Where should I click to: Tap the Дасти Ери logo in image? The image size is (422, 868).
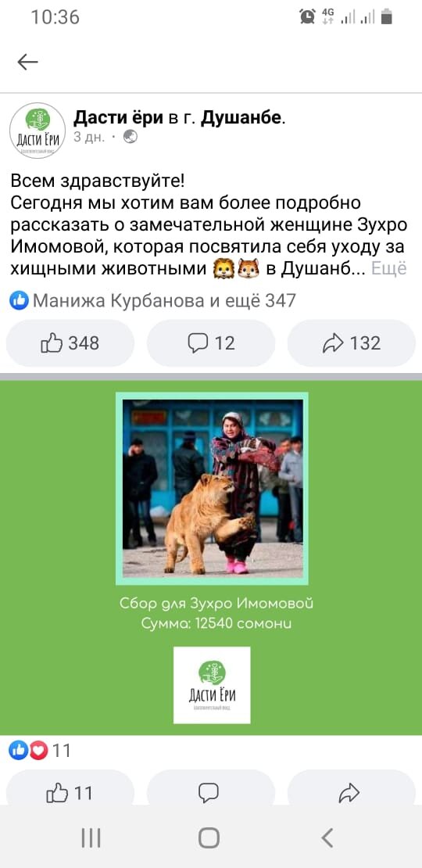click(212, 685)
